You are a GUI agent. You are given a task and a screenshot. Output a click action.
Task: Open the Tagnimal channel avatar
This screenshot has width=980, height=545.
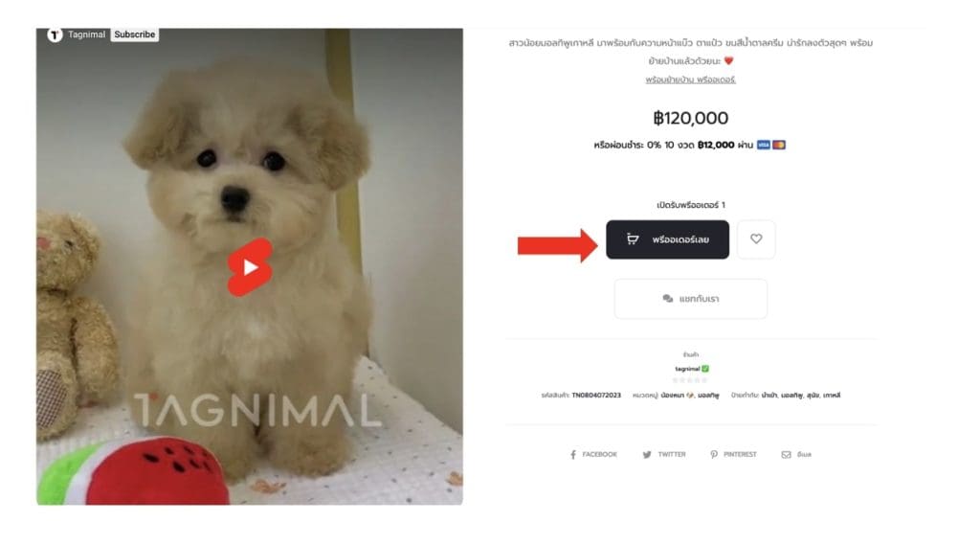click(55, 34)
